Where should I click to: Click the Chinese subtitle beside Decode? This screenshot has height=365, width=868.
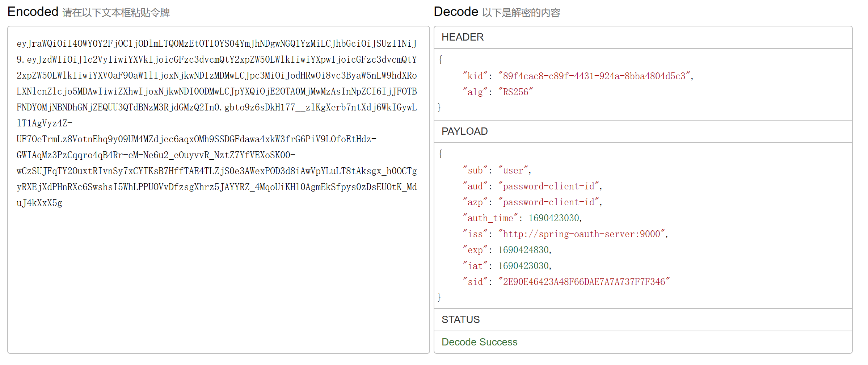pos(521,13)
